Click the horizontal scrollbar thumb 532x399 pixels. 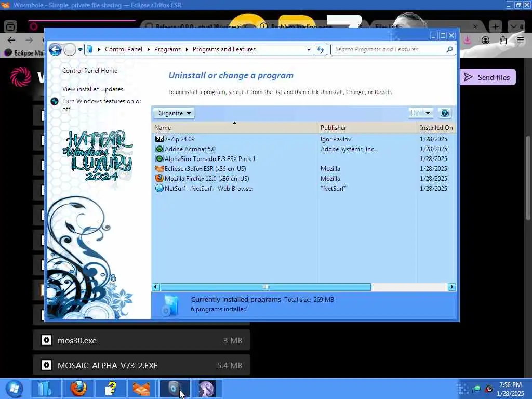pos(265,287)
